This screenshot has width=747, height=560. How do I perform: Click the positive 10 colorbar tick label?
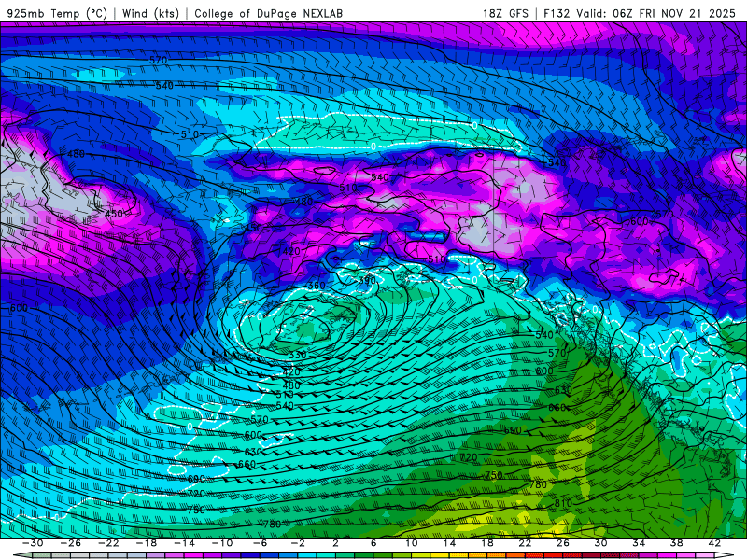click(412, 543)
